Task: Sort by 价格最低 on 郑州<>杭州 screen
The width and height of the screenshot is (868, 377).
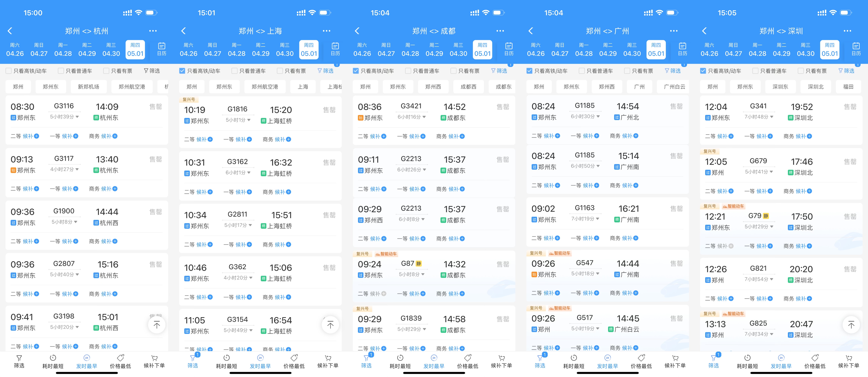Action: pos(120,361)
